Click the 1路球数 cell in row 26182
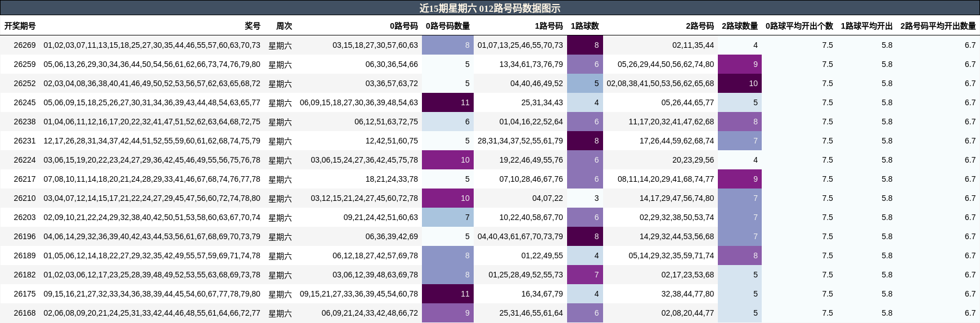Image resolution: width=980 pixels, height=323 pixels. pos(585,275)
